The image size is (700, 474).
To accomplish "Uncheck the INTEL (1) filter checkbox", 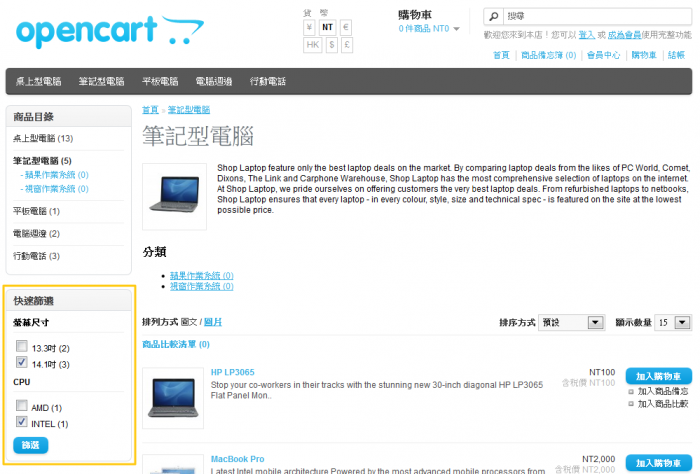I will coord(21,422).
